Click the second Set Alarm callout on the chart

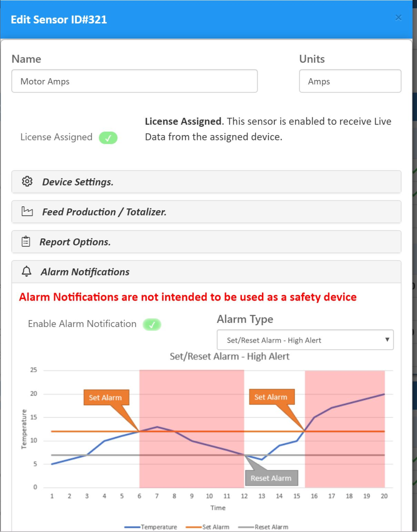272,397
